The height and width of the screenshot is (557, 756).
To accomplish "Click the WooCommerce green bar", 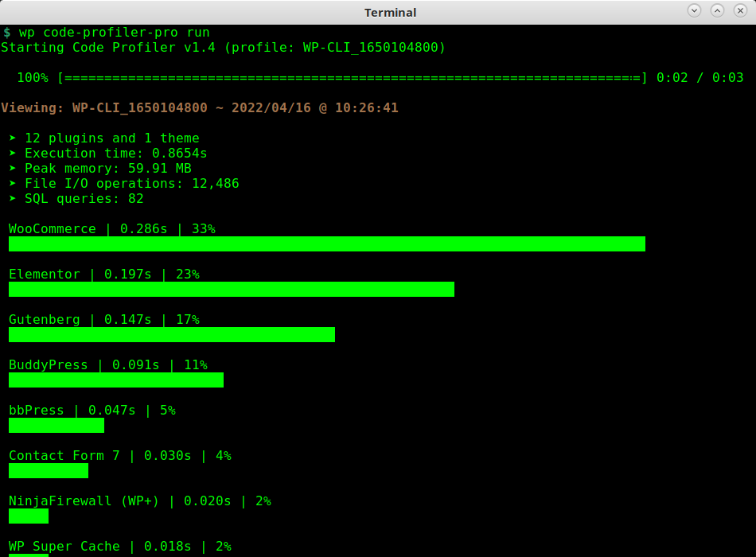I will click(x=327, y=244).
